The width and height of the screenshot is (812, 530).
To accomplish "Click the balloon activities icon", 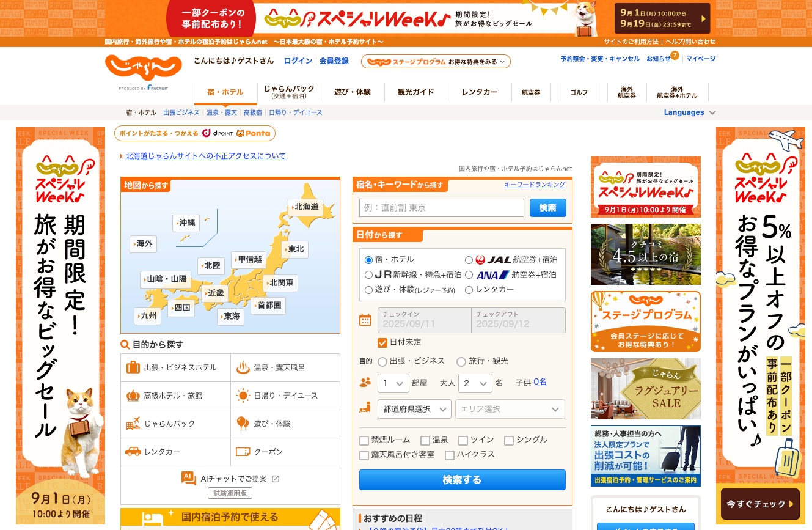I will [x=243, y=424].
